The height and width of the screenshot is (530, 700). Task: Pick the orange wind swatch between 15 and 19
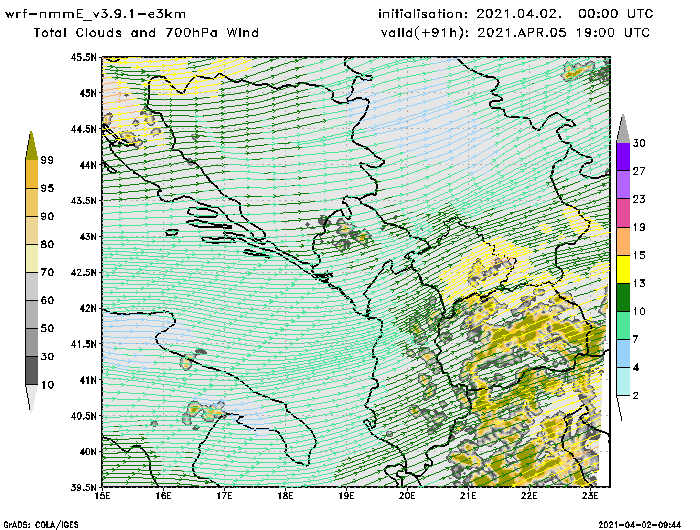click(x=623, y=241)
